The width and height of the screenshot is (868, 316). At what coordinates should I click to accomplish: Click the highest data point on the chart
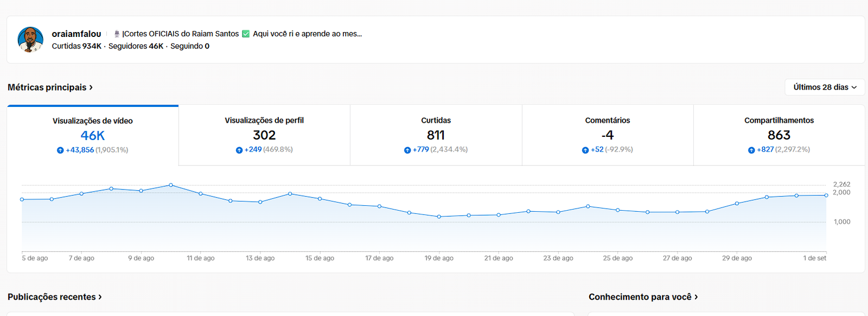171,185
